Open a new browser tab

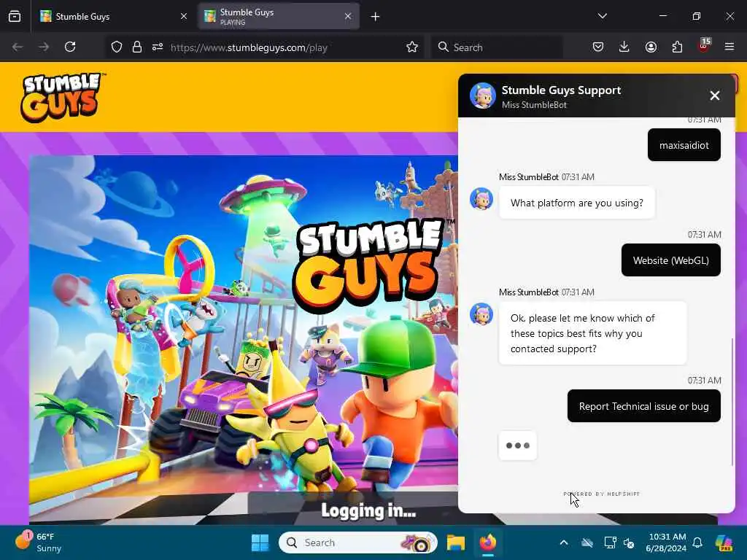pos(376,17)
